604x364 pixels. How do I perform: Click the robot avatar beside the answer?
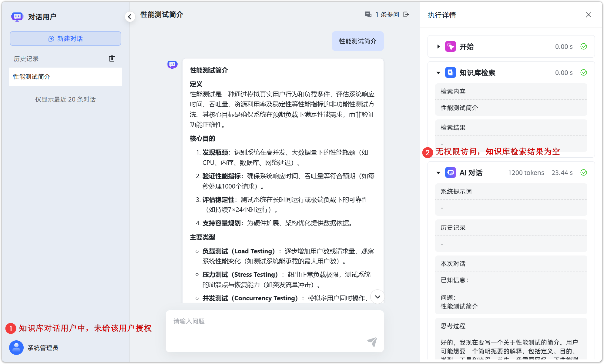pyautogui.click(x=172, y=64)
